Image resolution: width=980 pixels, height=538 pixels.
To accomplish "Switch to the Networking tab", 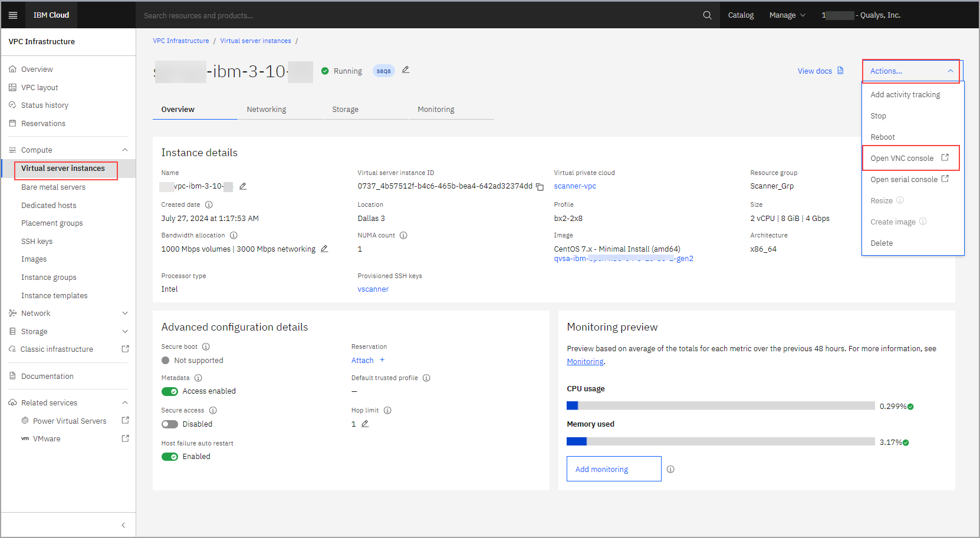I will pos(267,109).
